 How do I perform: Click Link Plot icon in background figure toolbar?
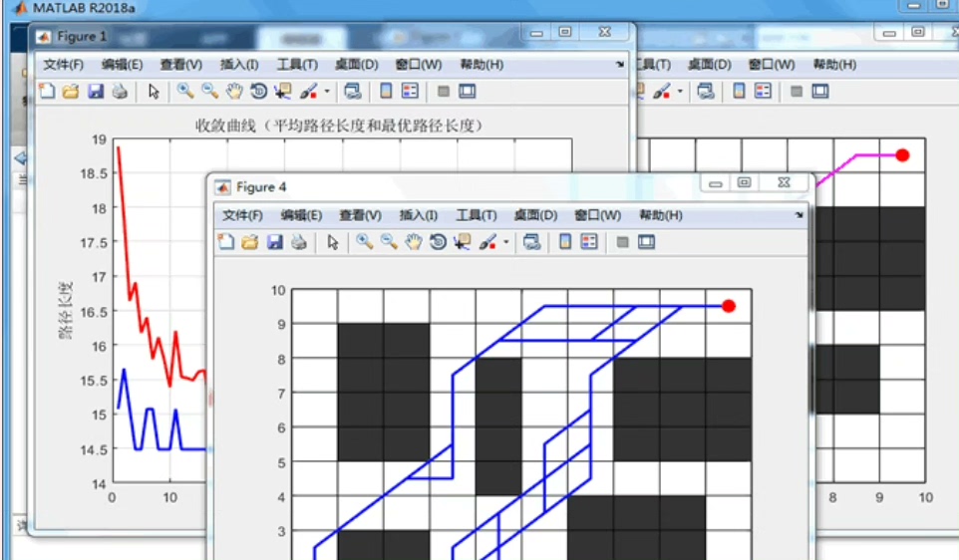pyautogui.click(x=705, y=91)
